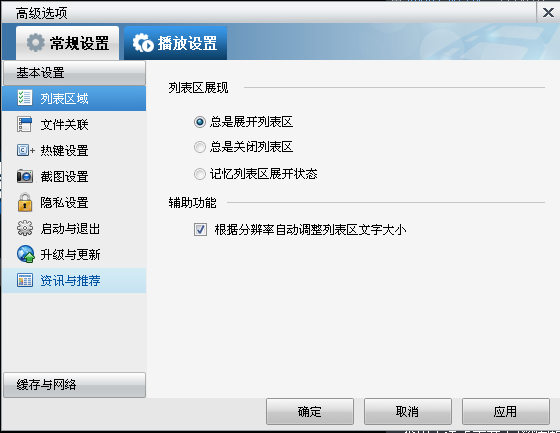This screenshot has width=560, height=433.
Task: Open 热键设置 page
Action: pos(74,150)
